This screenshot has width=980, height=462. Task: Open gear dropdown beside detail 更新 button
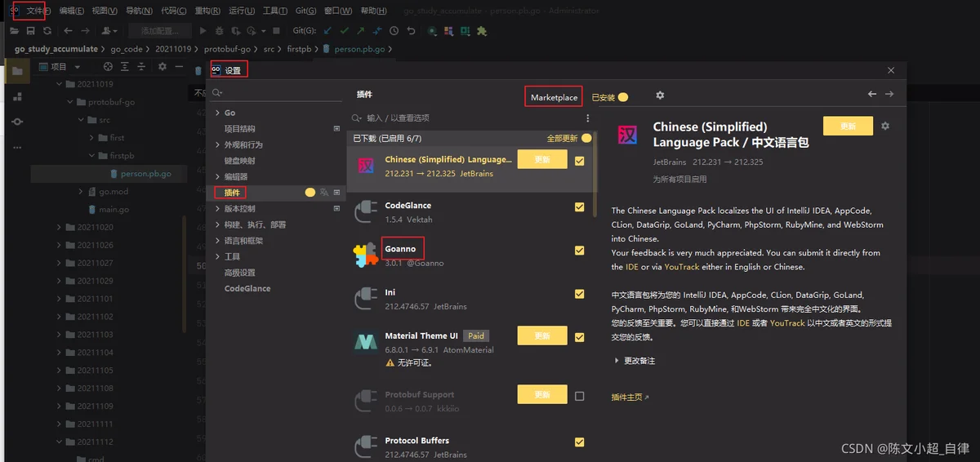click(885, 127)
